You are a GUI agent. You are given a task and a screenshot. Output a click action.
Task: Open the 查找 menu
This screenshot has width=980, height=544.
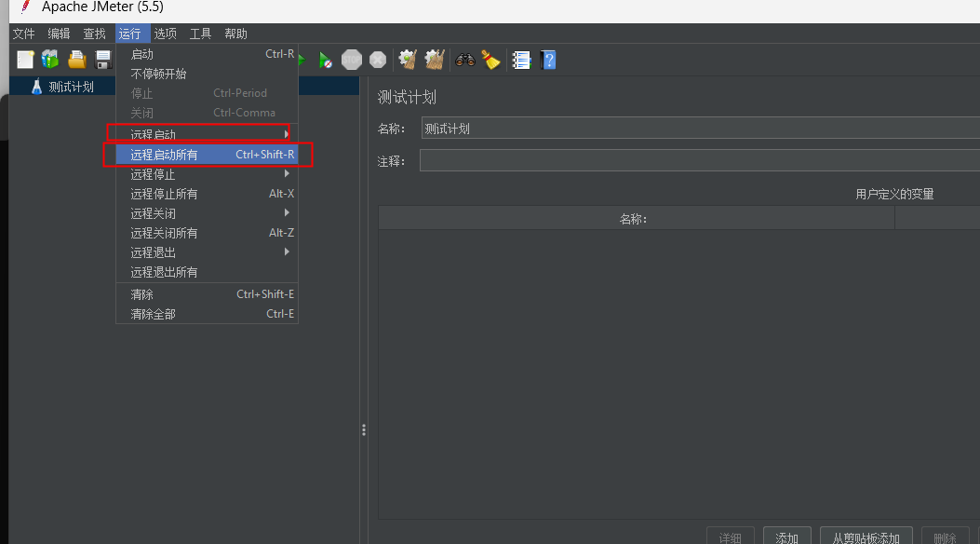click(94, 34)
